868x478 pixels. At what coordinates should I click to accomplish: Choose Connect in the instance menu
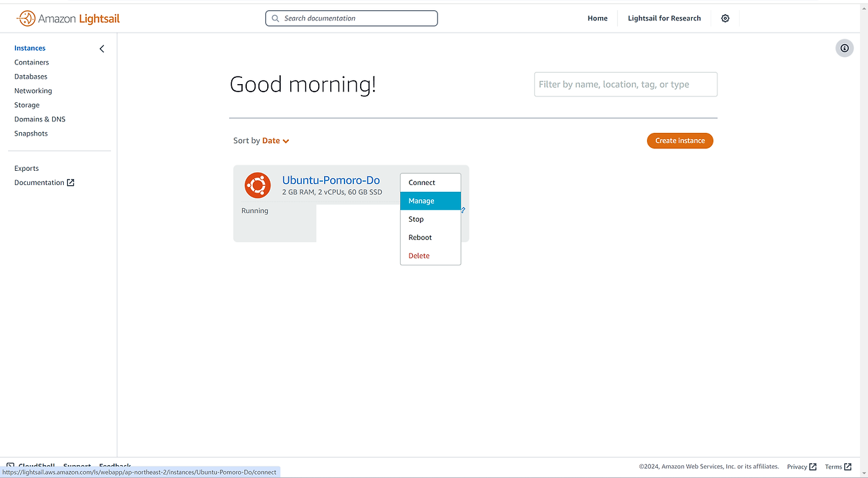[x=431, y=182]
